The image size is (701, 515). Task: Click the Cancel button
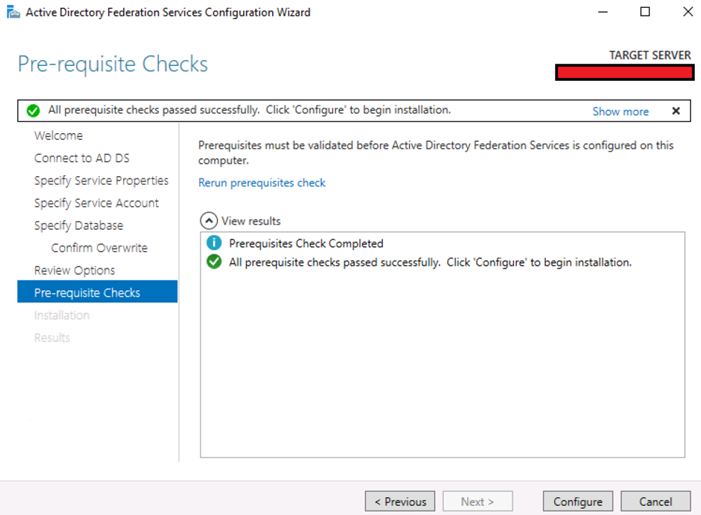(x=655, y=502)
